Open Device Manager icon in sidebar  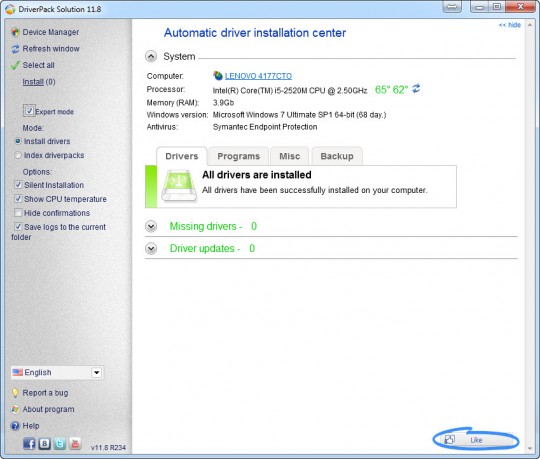15,32
